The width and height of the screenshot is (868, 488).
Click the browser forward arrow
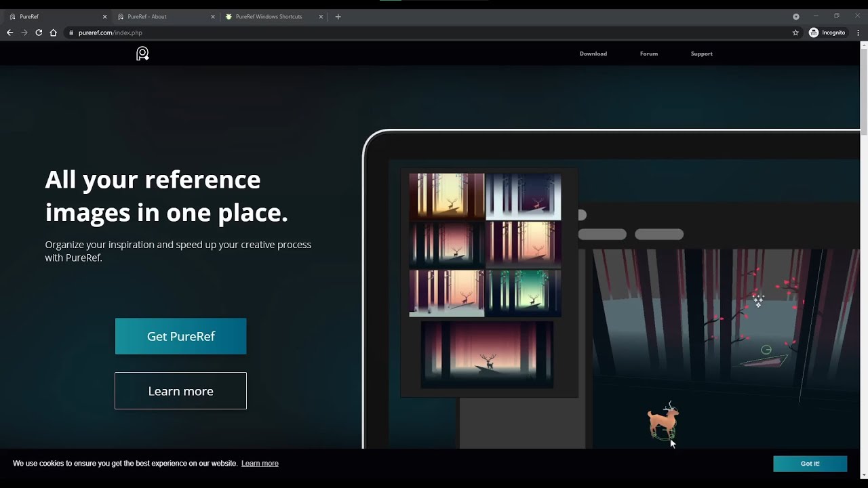click(x=24, y=33)
